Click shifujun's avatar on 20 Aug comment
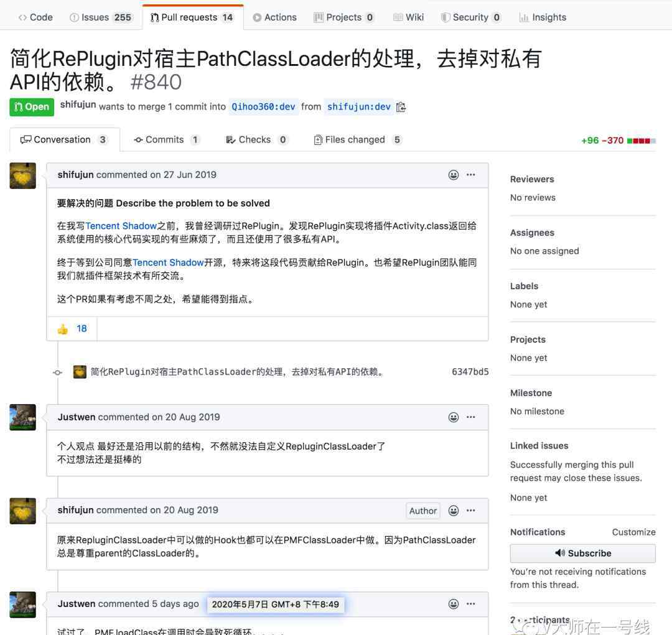672x635 pixels. 23,511
